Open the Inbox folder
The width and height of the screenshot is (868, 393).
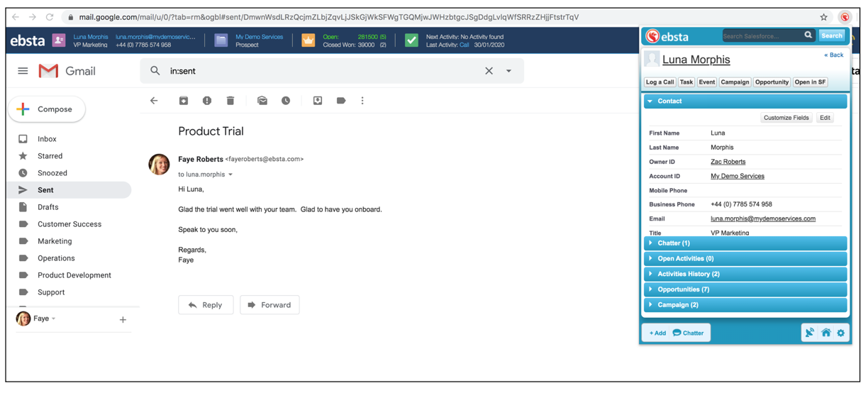tap(47, 139)
